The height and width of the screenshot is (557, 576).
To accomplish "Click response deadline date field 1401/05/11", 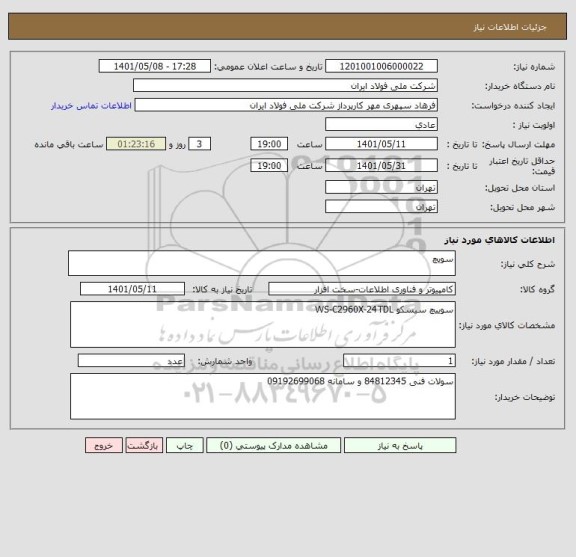I will 381,144.
